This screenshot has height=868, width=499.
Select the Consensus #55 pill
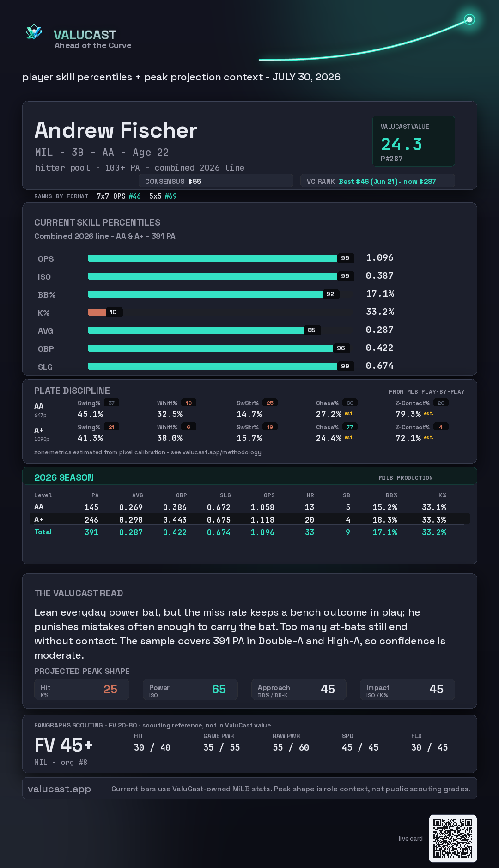pyautogui.click(x=216, y=181)
